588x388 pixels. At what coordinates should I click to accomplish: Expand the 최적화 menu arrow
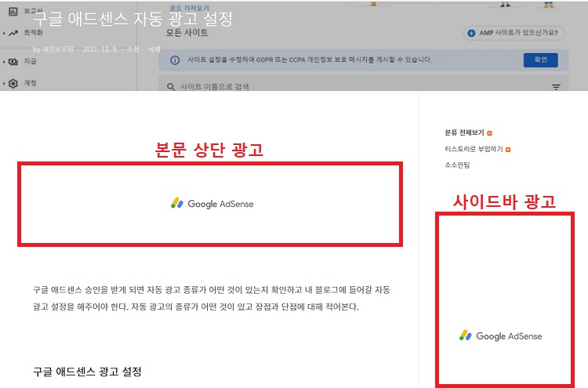[4, 34]
